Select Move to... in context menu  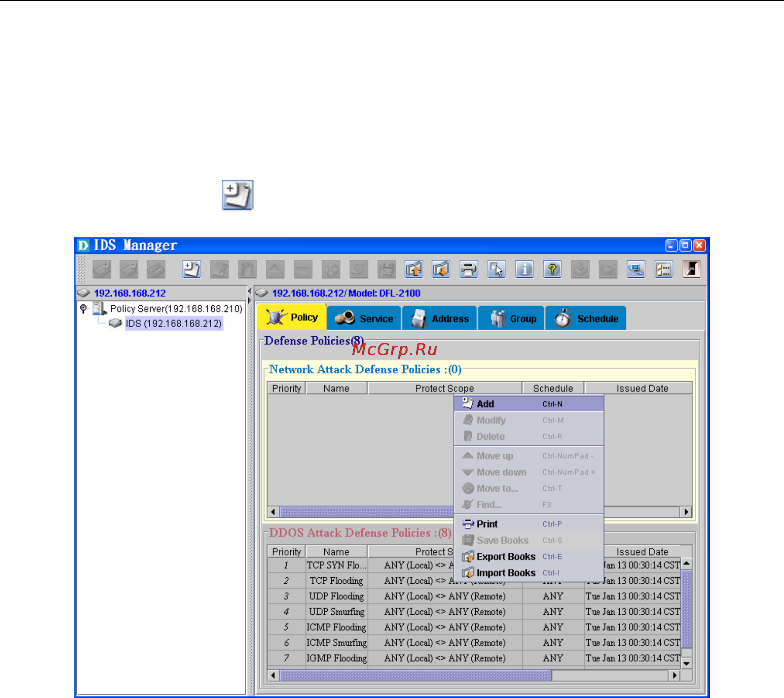(x=529, y=489)
